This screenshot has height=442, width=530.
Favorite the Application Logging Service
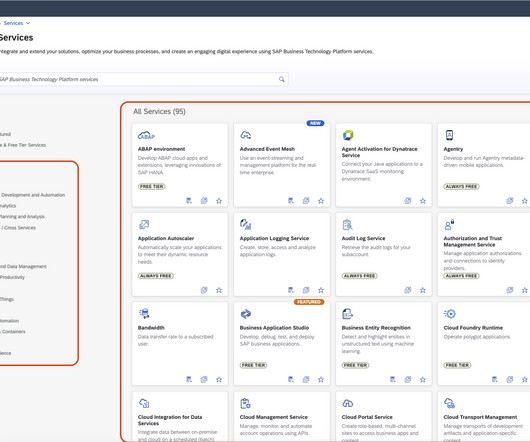click(x=321, y=290)
